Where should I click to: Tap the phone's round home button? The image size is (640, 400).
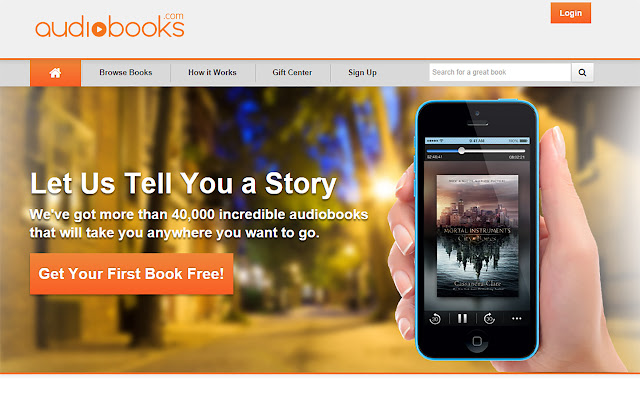(477, 341)
